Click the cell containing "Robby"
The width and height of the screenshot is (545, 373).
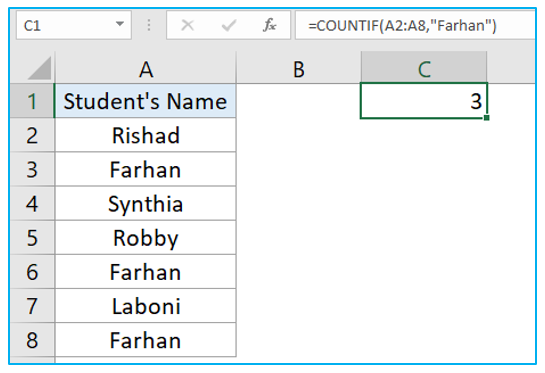(145, 237)
